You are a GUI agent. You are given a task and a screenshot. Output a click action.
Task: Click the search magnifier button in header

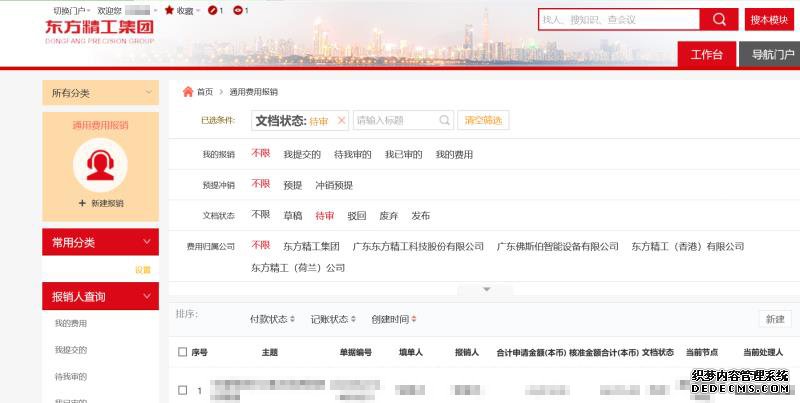coord(719,19)
